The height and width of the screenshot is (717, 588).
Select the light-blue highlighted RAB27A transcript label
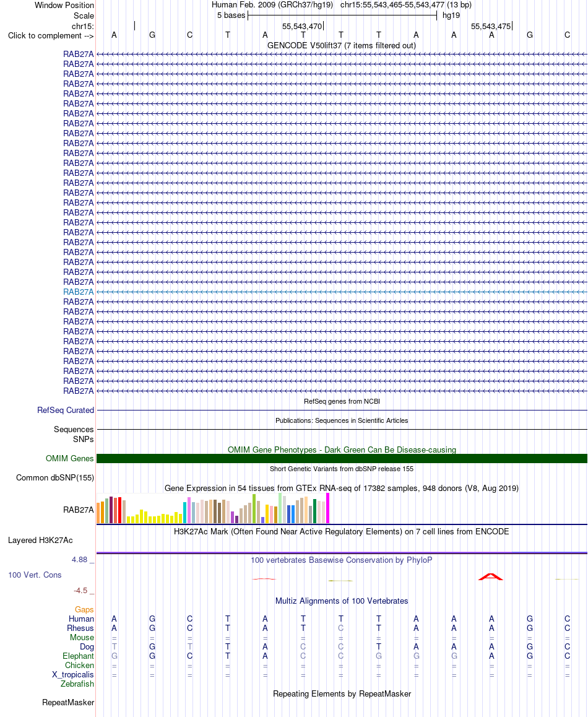pyautogui.click(x=78, y=292)
